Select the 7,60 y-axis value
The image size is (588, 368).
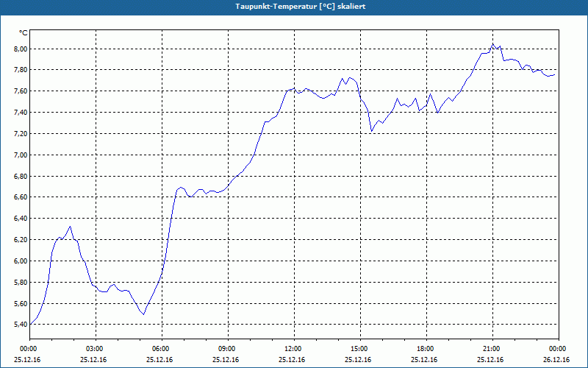[x=21, y=91]
